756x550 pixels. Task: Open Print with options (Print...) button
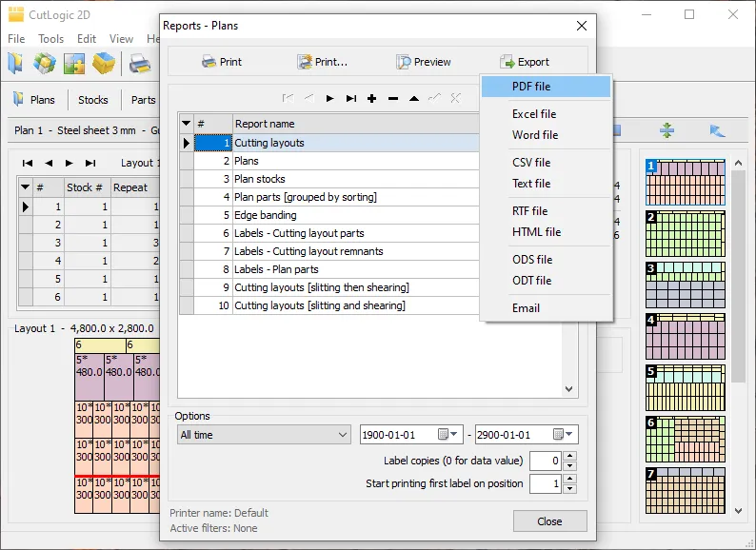[x=321, y=62]
